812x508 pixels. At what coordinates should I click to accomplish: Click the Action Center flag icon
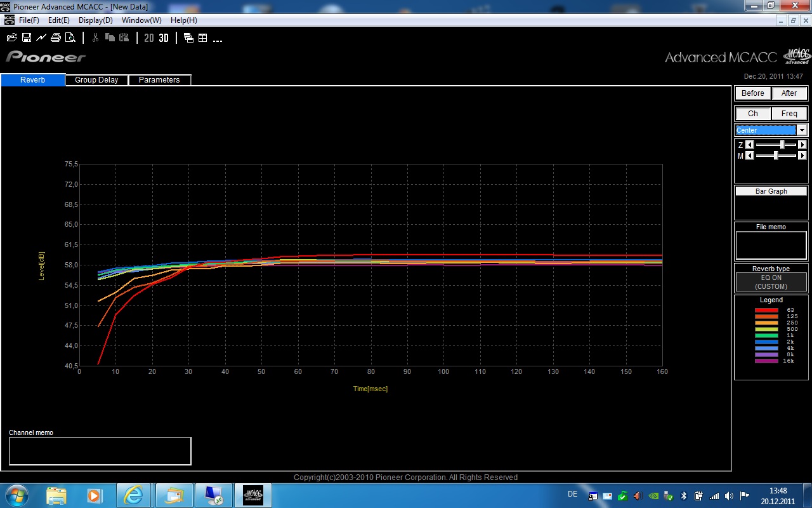pos(744,496)
